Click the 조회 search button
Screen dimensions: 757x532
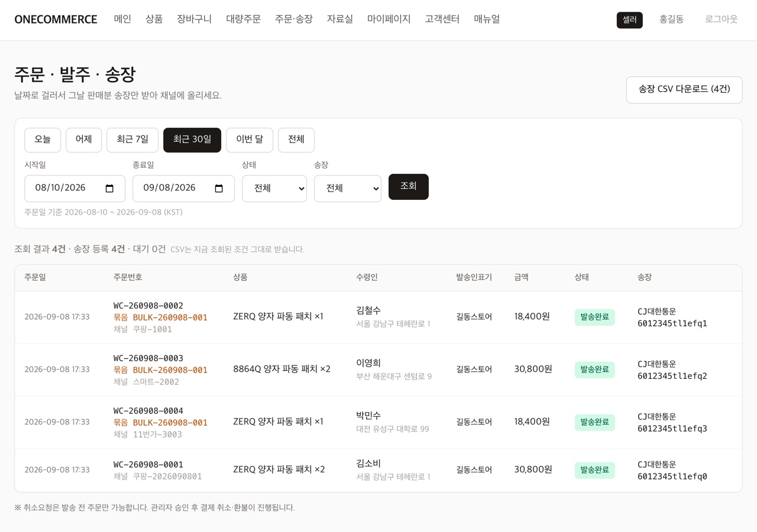click(x=409, y=187)
